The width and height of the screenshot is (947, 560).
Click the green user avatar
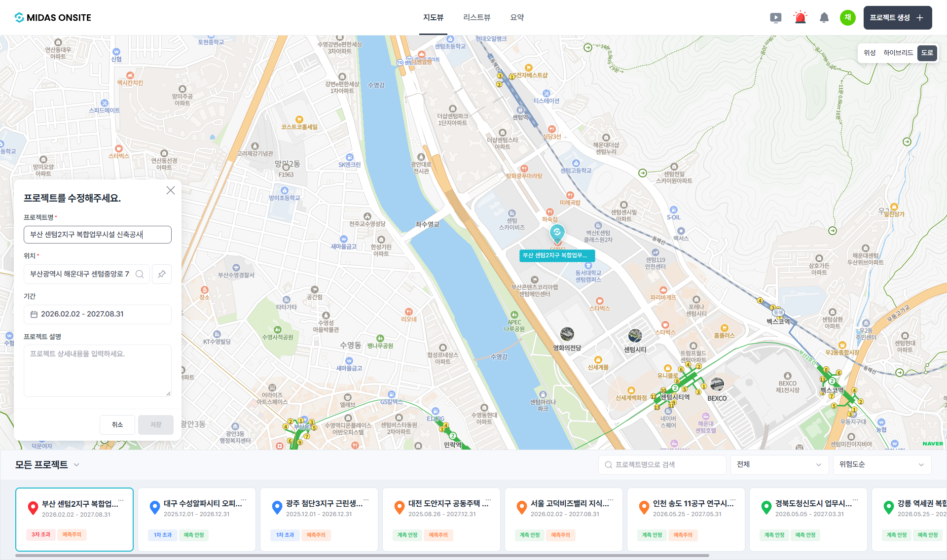pyautogui.click(x=848, y=18)
